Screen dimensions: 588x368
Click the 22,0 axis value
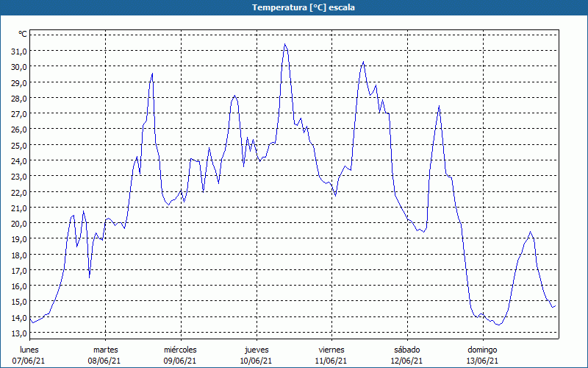coord(19,192)
